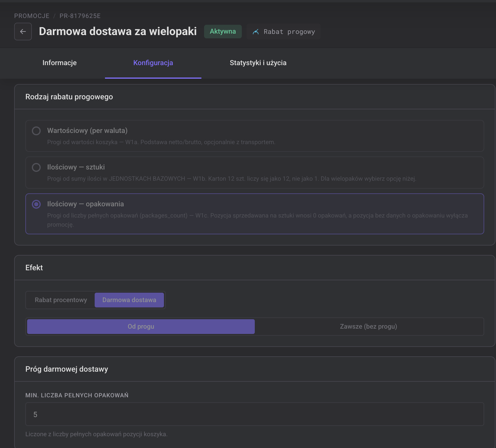The image size is (496, 448).
Task: Select Ilościowy — opakowania radio option
Action: [36, 204]
